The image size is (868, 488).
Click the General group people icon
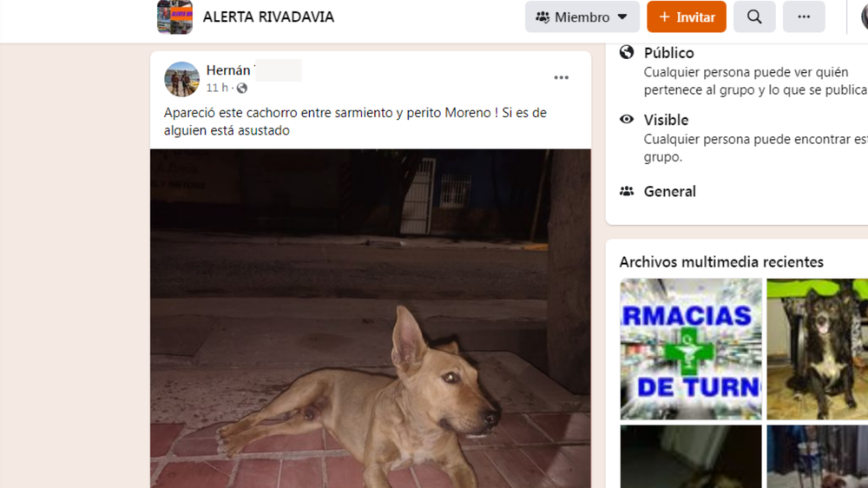(x=627, y=191)
